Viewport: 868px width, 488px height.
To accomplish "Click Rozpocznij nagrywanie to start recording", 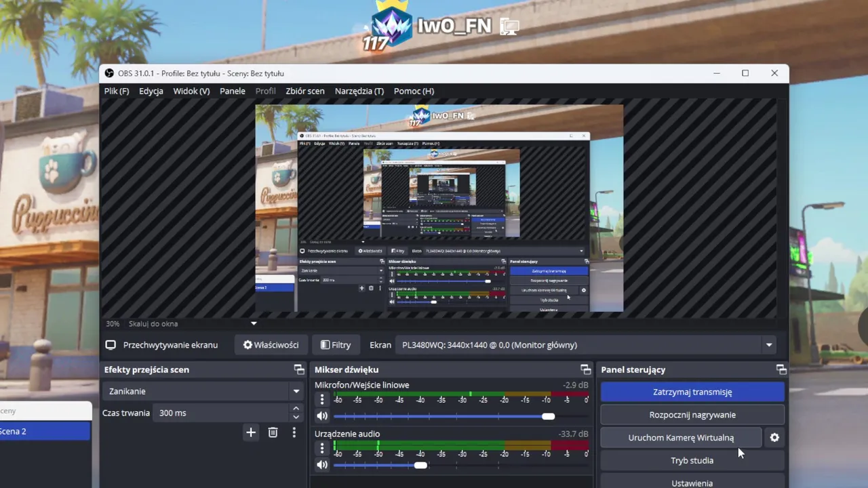I will [x=692, y=415].
